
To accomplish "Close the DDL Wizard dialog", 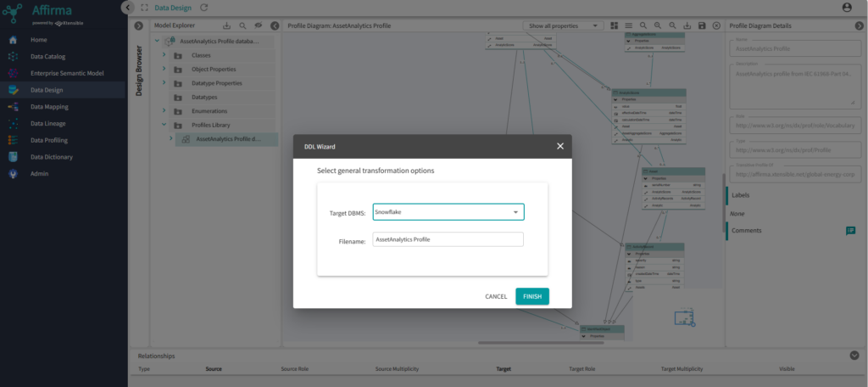I will pyautogui.click(x=559, y=146).
